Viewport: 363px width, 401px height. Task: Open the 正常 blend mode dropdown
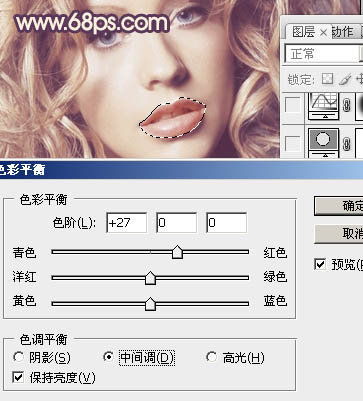pyautogui.click(x=323, y=53)
